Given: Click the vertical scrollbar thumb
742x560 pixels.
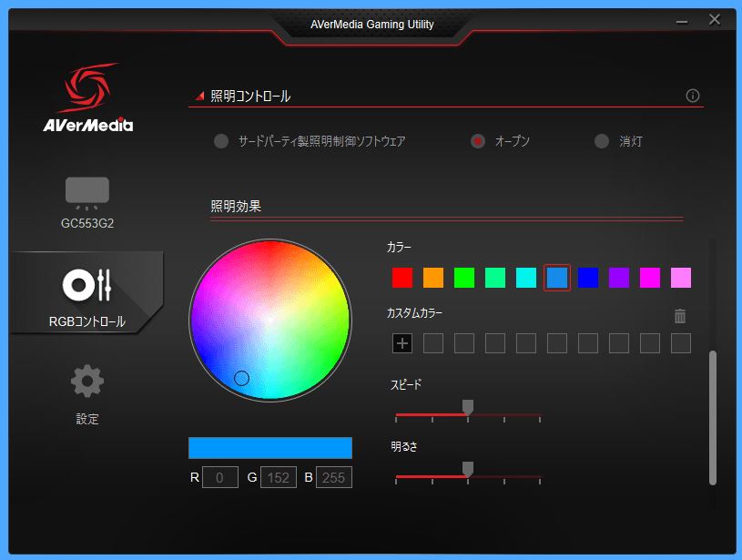Looking at the screenshot, I should coord(713,418).
